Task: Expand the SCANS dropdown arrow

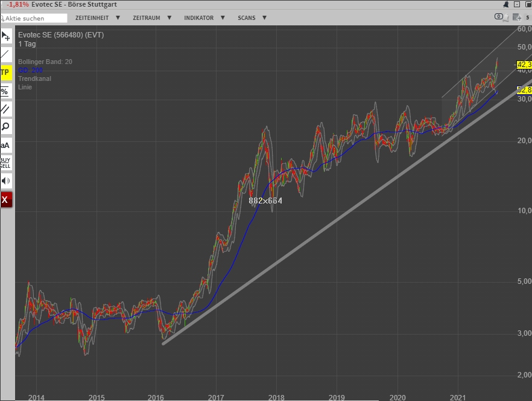Action: click(264, 18)
